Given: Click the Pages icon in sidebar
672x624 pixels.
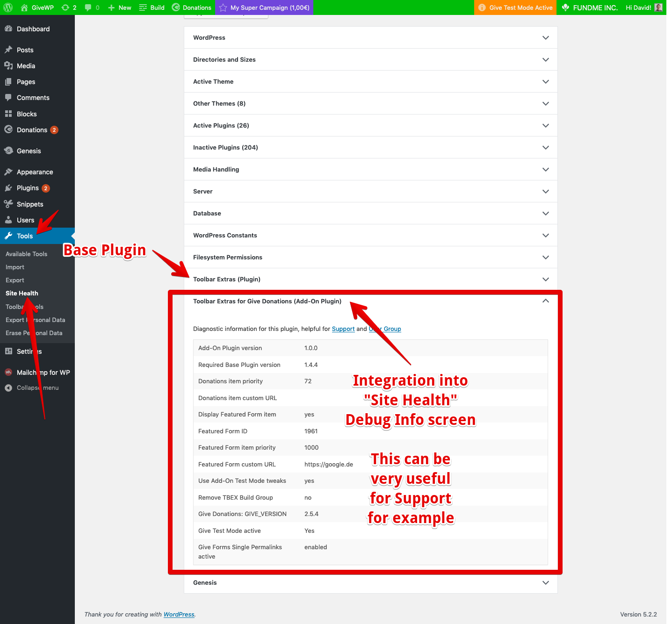Looking at the screenshot, I should click(x=8, y=81).
